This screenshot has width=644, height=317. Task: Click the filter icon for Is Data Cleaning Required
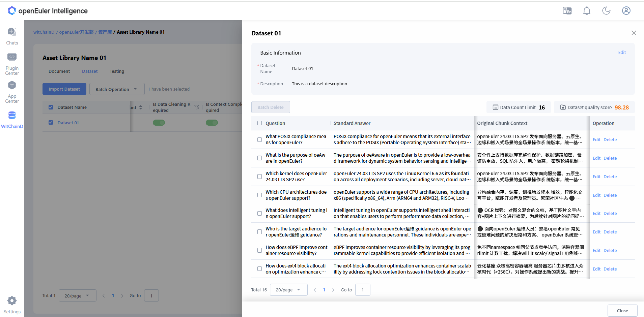tap(197, 107)
